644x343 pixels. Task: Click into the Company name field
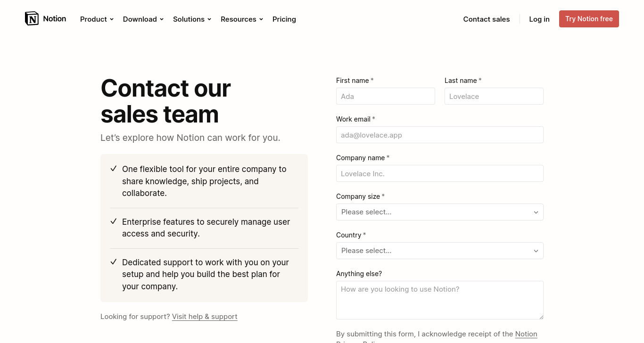(440, 173)
